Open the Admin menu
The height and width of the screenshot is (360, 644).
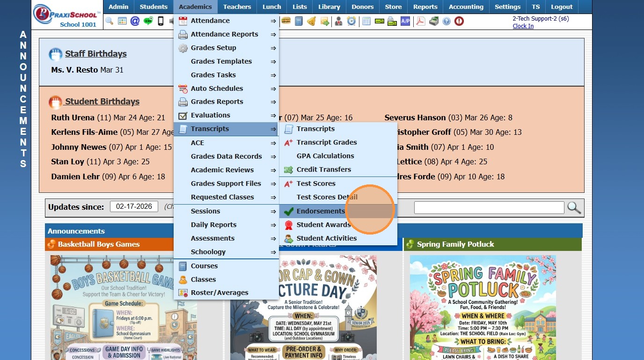coord(119,7)
